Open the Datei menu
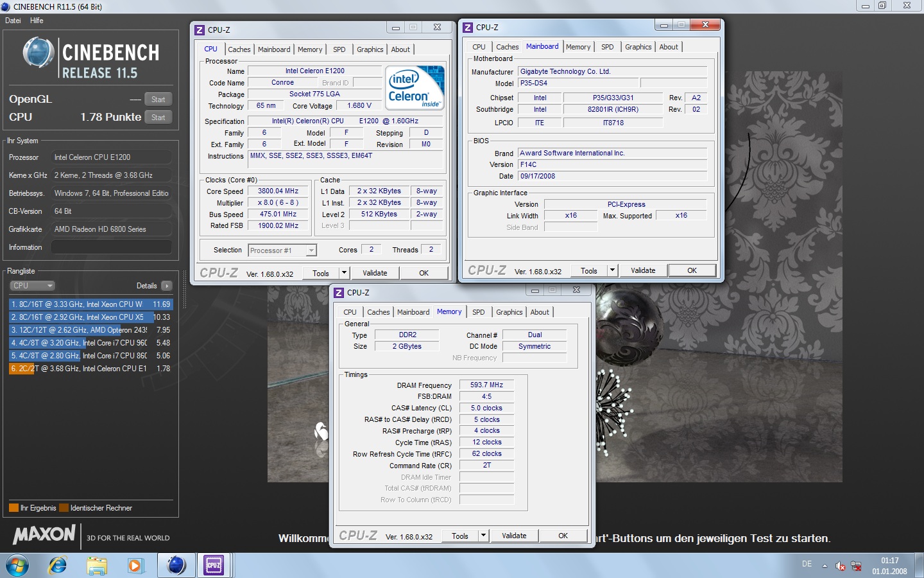This screenshot has width=924, height=578. pos(13,21)
